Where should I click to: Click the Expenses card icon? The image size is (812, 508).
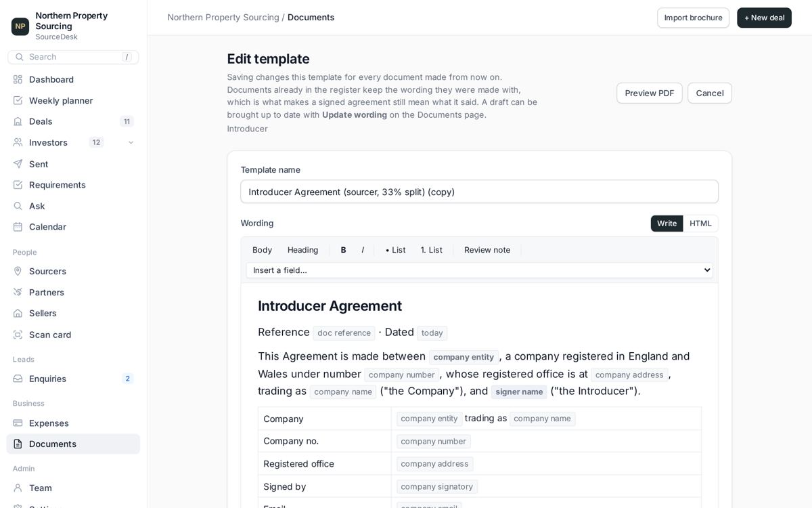[18, 423]
